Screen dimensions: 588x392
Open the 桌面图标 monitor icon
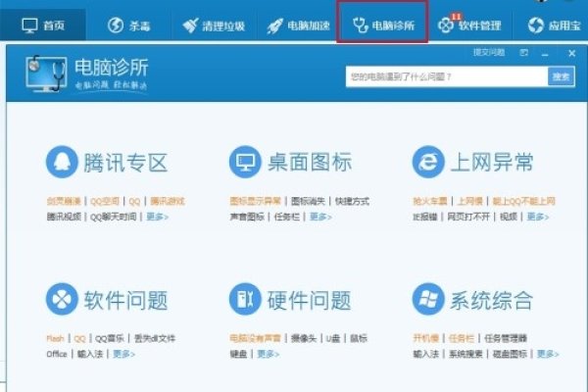coord(245,162)
